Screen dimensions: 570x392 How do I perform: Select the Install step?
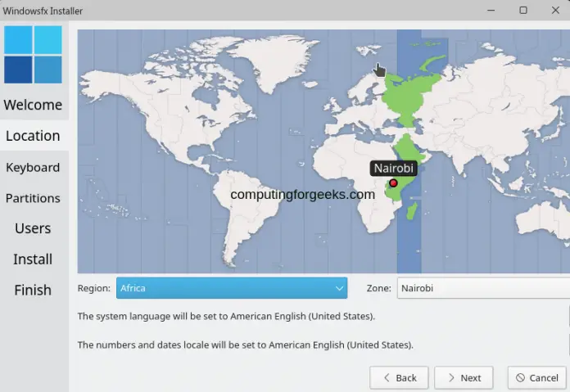33,259
